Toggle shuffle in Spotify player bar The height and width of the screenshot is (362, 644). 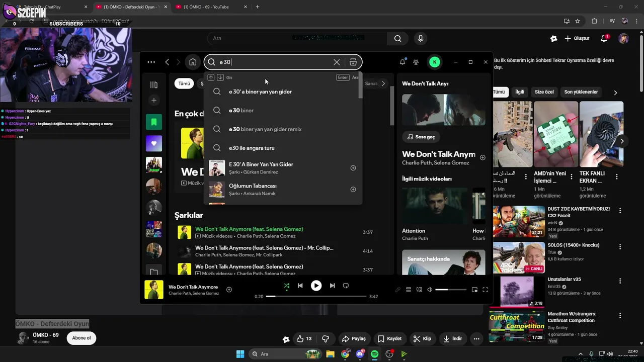coord(286,286)
